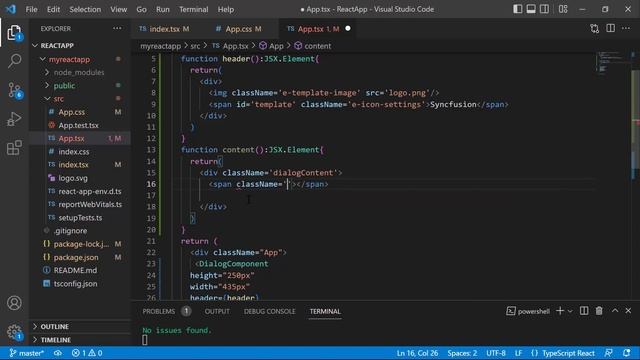Close the terminal panel
640x360 pixels.
[628, 311]
